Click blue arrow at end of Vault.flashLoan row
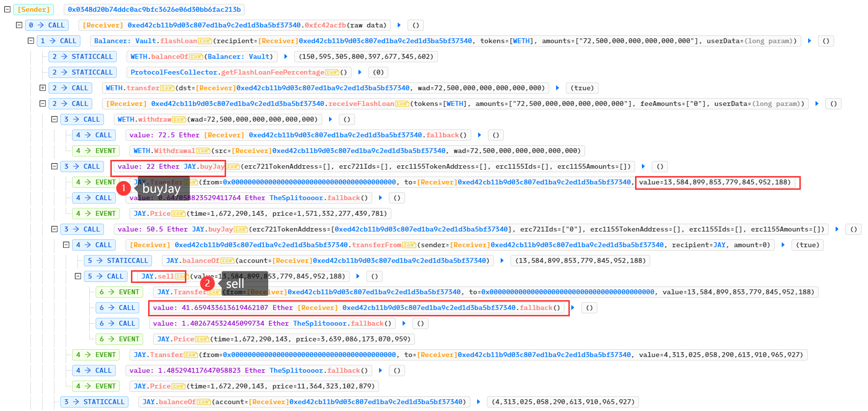This screenshot has width=868, height=411. 810,41
